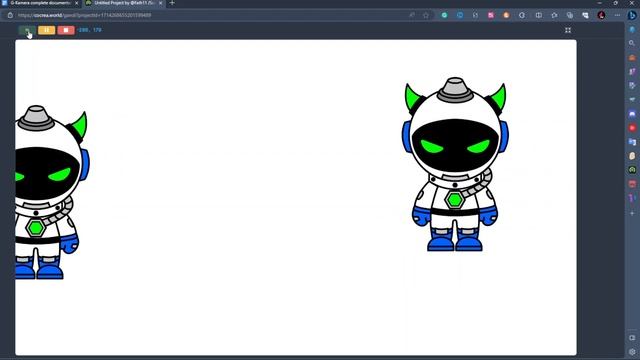
Task: Open the green sidebar app icon
Action: 632,169
